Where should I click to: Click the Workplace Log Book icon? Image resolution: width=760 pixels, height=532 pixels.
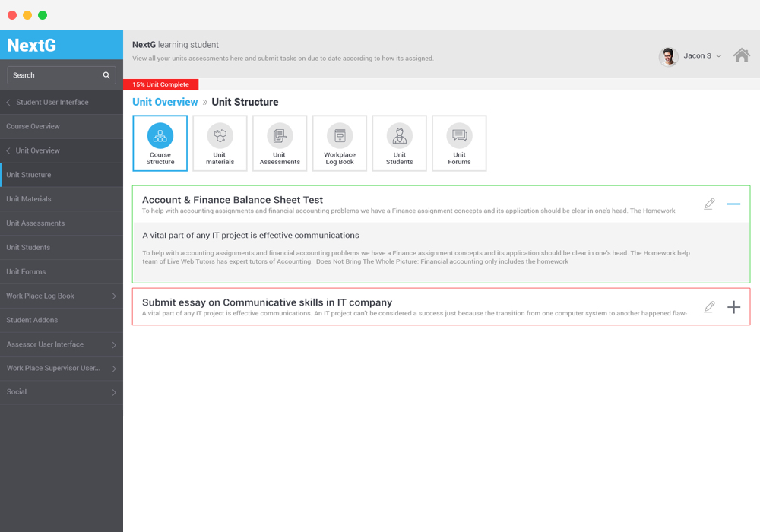[x=339, y=143]
